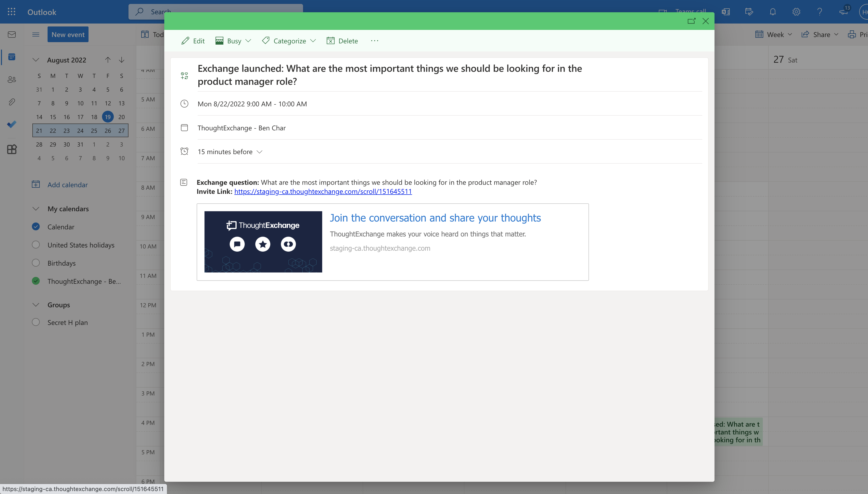Click the Today button

pyautogui.click(x=152, y=35)
